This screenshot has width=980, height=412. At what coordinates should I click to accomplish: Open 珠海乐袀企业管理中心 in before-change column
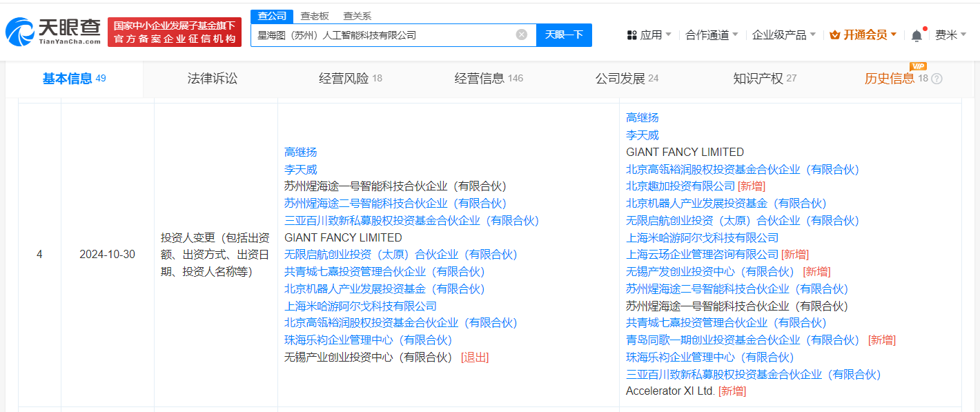[368, 340]
